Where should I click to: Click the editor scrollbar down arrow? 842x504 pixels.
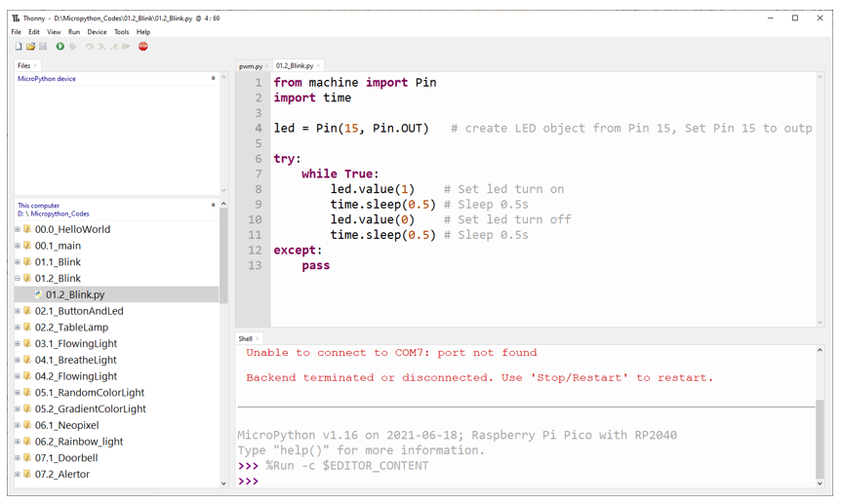click(820, 322)
